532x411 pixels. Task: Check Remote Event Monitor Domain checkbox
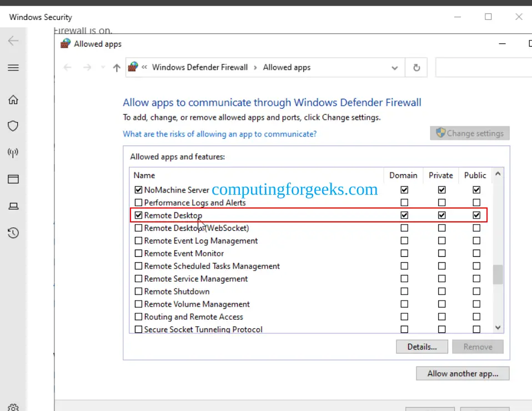pyautogui.click(x=404, y=253)
